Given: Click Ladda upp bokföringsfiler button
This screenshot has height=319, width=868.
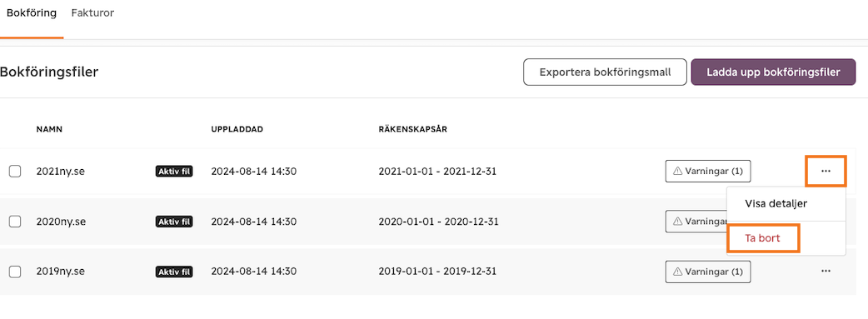Looking at the screenshot, I should click(773, 72).
